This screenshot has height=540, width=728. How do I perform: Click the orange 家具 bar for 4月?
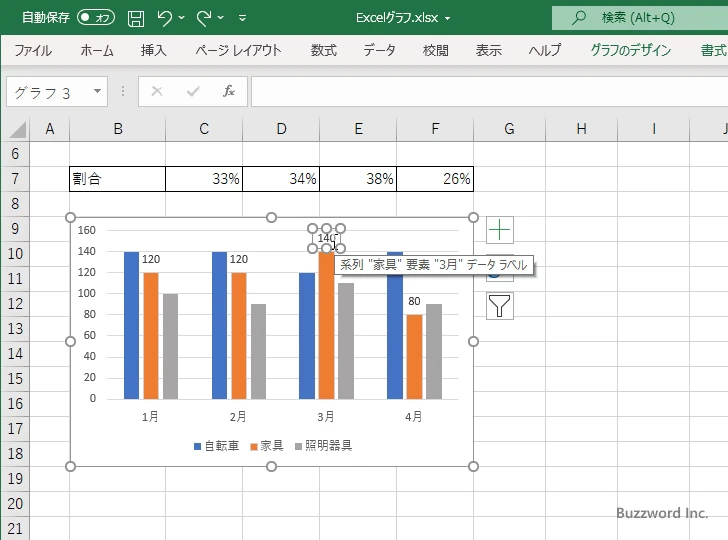(x=414, y=357)
